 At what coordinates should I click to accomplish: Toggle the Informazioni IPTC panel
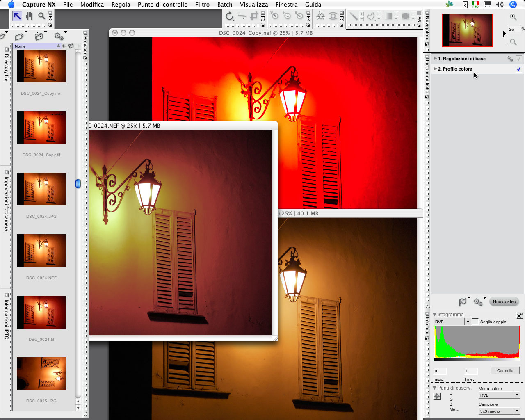(6, 295)
